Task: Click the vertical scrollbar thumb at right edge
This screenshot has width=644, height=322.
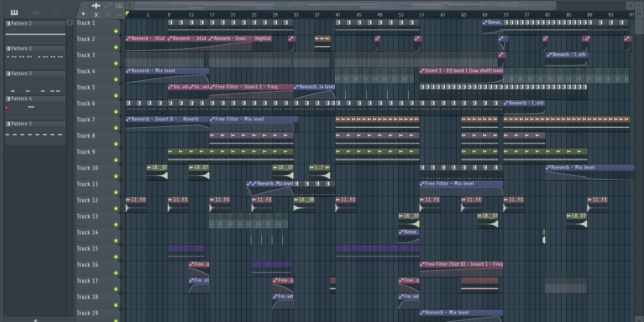Action: (639, 26)
